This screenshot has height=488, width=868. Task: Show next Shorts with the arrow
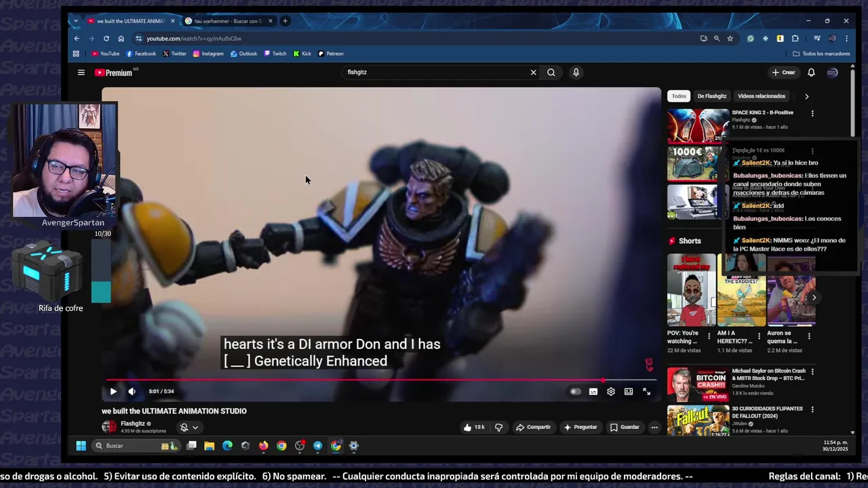coord(814,298)
